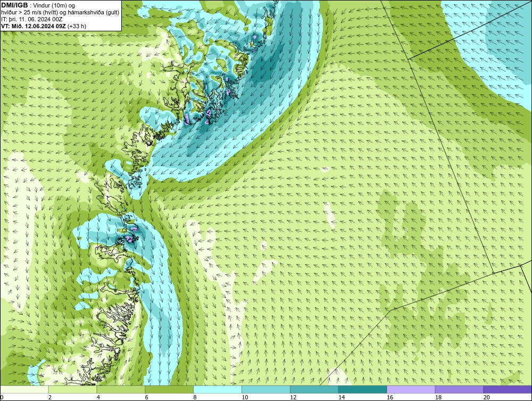532x401 pixels.
Task: Click the 14–16 m/s dark teal legend swatch
Action: [363, 389]
